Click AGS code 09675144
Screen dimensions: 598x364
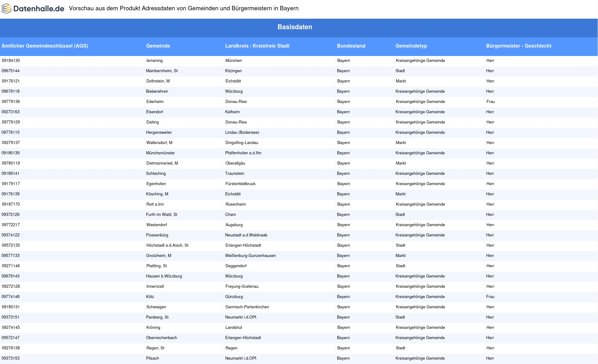(x=11, y=71)
